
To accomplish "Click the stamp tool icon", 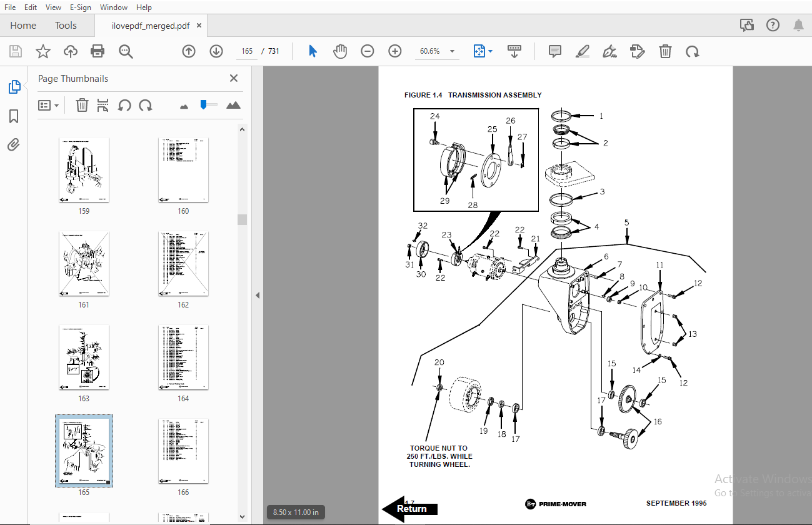I will (638, 51).
